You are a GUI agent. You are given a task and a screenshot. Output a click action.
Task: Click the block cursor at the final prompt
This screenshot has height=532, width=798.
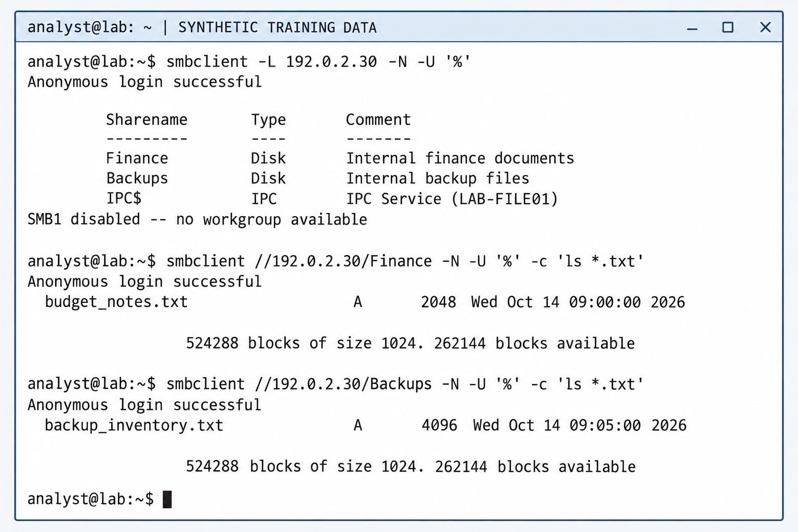coord(167,499)
